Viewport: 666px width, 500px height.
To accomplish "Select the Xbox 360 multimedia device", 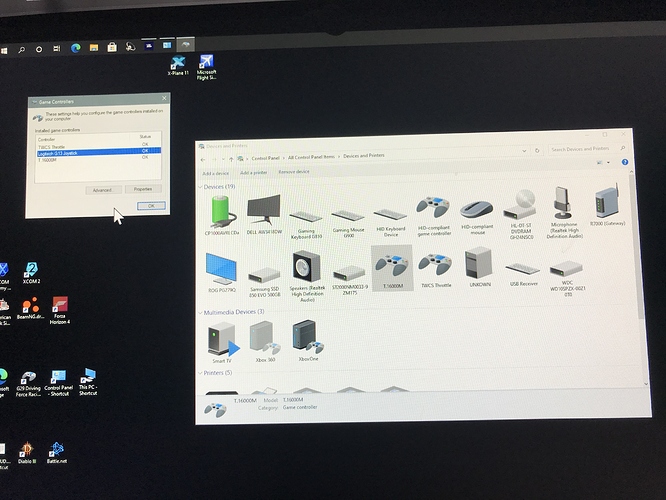I will 265,342.
